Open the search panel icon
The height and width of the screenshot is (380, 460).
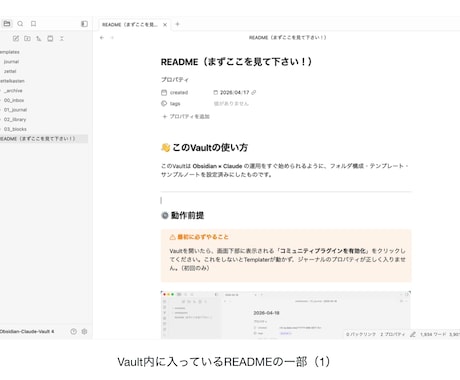[20, 24]
